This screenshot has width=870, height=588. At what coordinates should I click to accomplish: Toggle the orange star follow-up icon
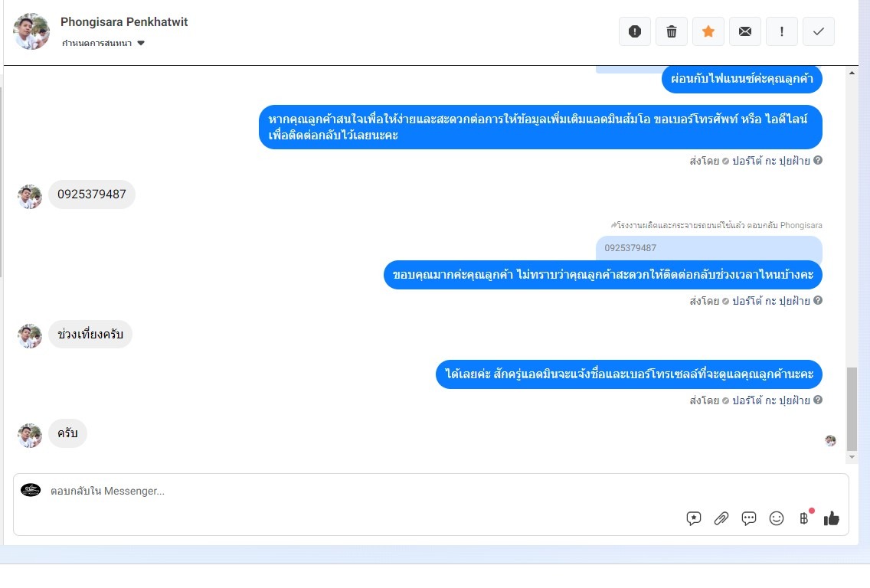click(x=708, y=31)
